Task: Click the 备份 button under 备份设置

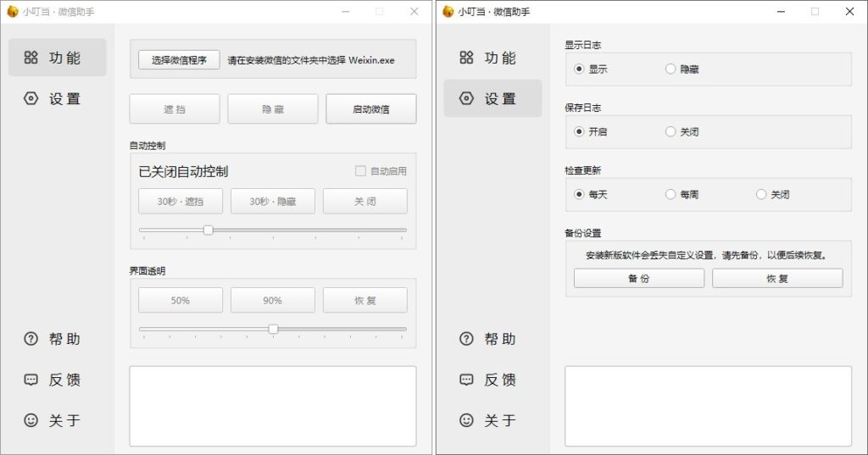Action: point(638,279)
